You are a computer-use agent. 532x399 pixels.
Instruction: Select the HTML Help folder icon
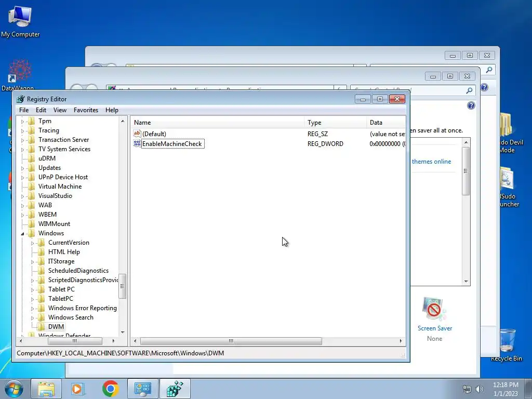point(42,252)
